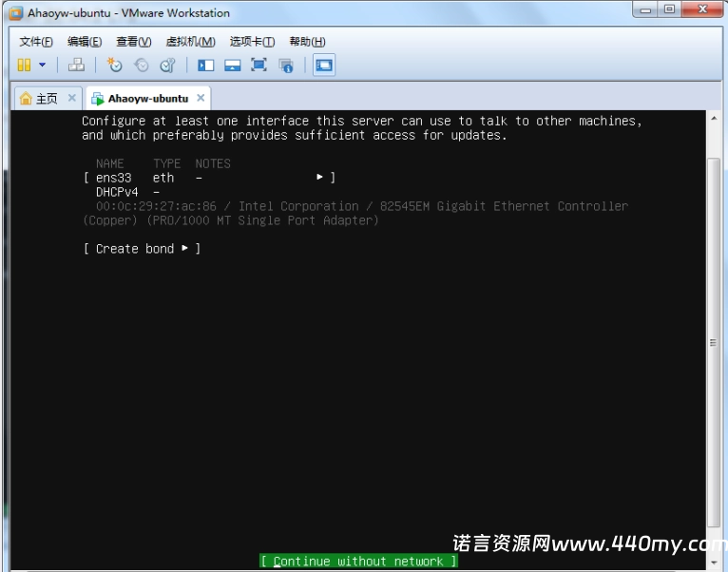Click the DHCPv4 entry
This screenshot has width=728, height=572.
(117, 192)
